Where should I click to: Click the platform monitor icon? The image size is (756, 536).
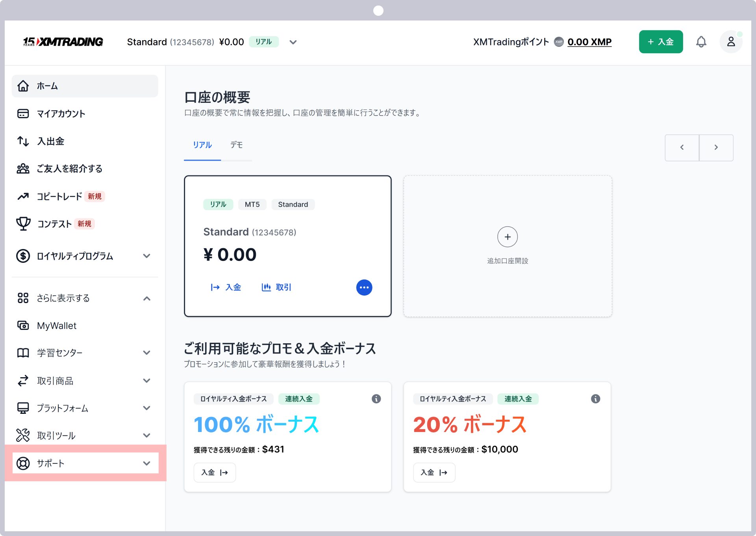click(x=23, y=408)
